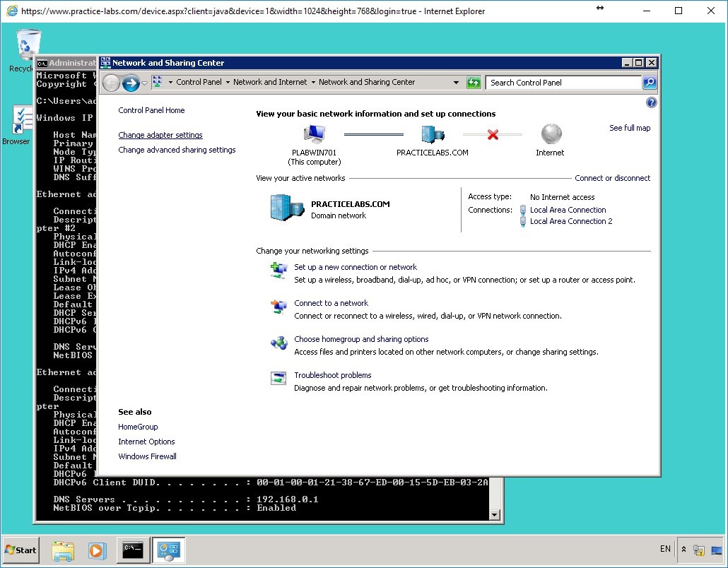Click the homegroup and sharing options icon

(x=278, y=343)
